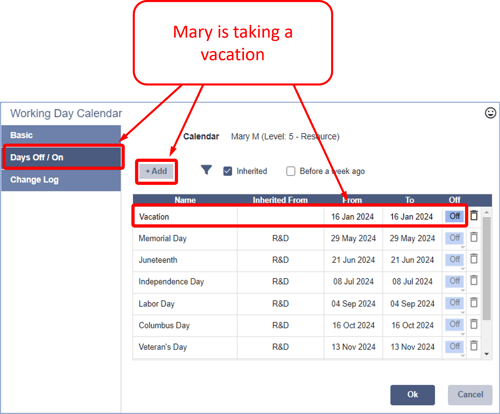Click Veteran's Day To date 13 Nov 2024
This screenshot has width=500, height=414.
pos(413,347)
